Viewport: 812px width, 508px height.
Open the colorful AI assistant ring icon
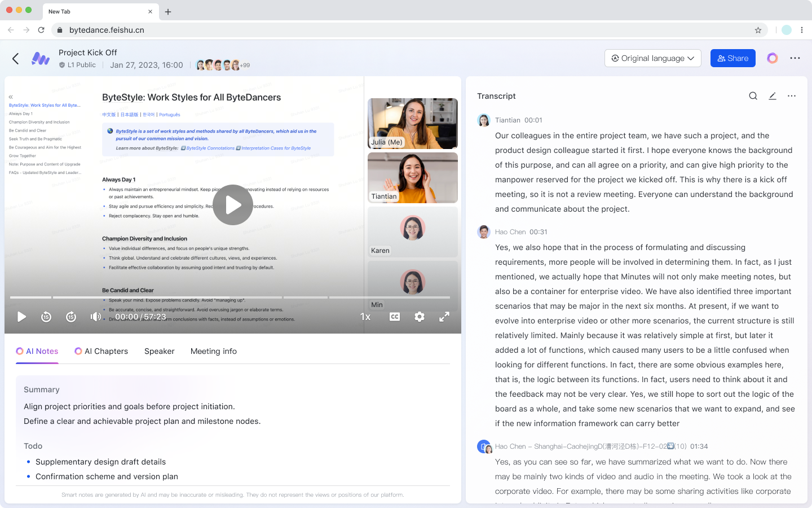click(773, 58)
